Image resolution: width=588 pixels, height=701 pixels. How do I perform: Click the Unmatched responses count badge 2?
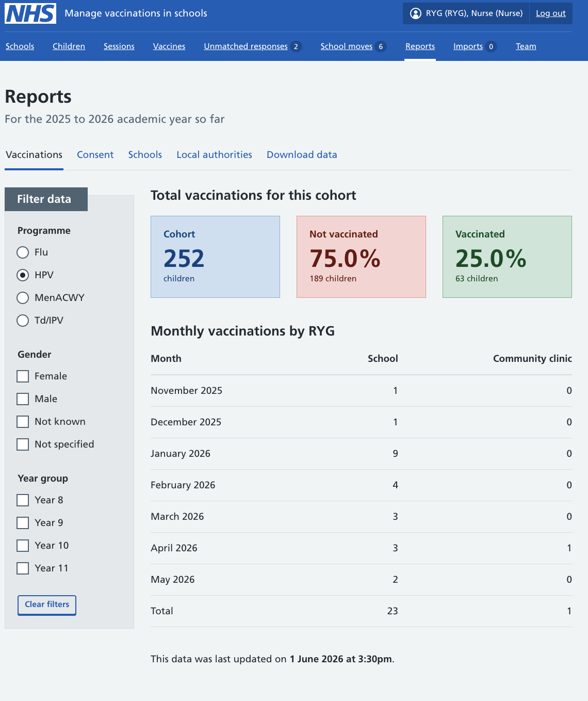point(296,46)
